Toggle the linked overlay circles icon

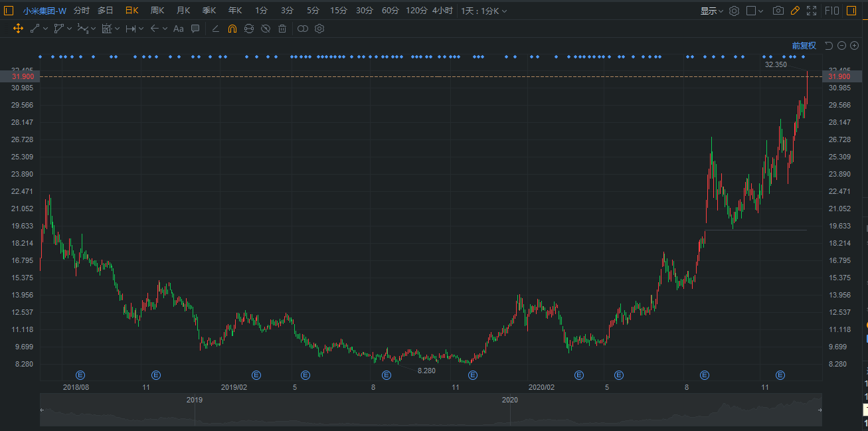tap(303, 29)
